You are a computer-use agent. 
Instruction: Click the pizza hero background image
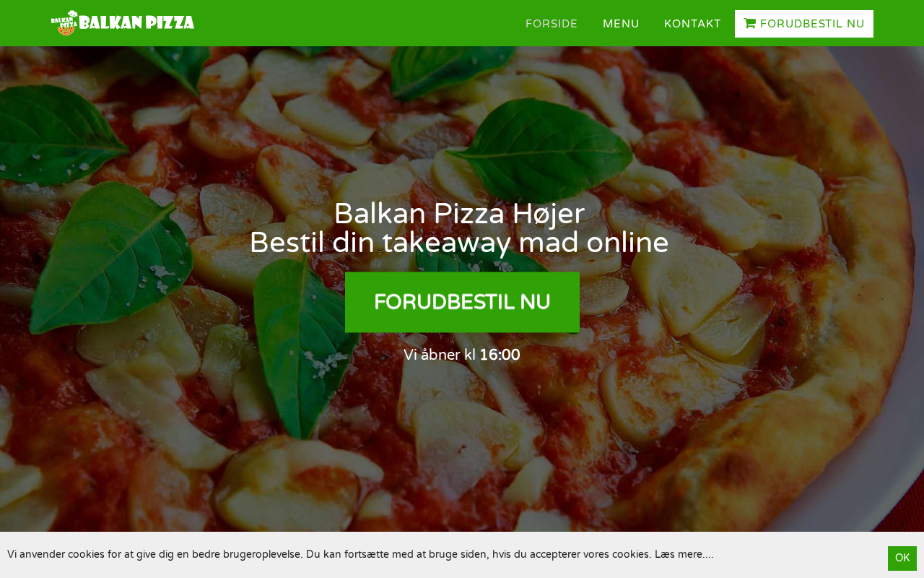tap(462, 433)
